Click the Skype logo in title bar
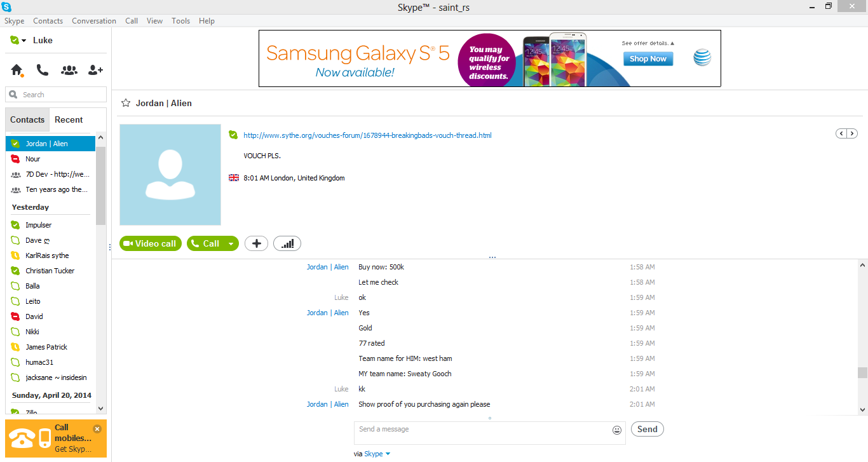 tap(6, 6)
